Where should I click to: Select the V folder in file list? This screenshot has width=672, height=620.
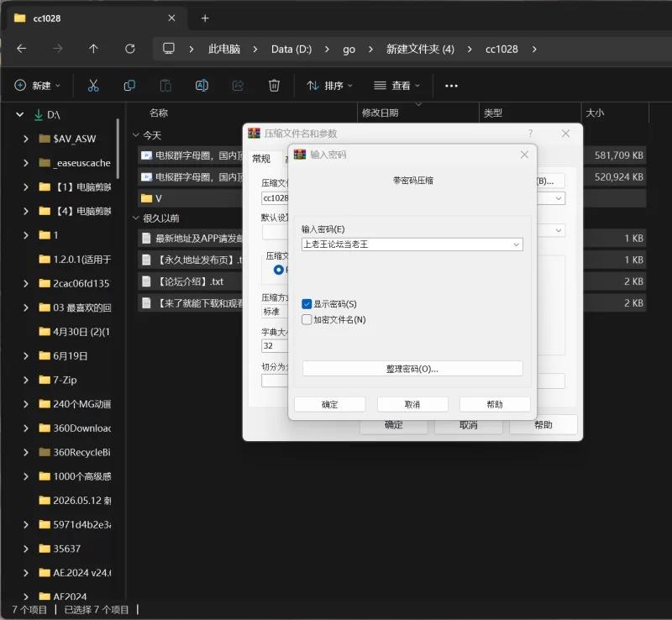pyautogui.click(x=191, y=198)
